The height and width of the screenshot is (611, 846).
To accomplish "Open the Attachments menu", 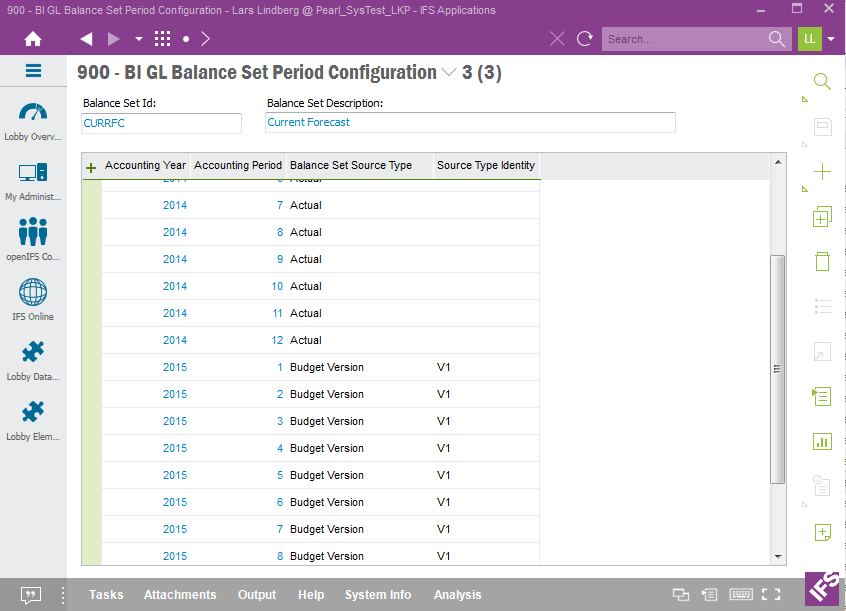I will pyautogui.click(x=180, y=595).
